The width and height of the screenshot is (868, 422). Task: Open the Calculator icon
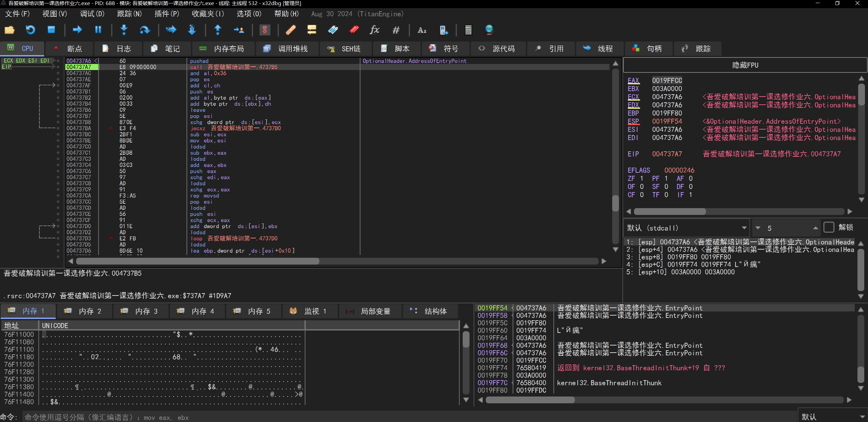click(468, 30)
